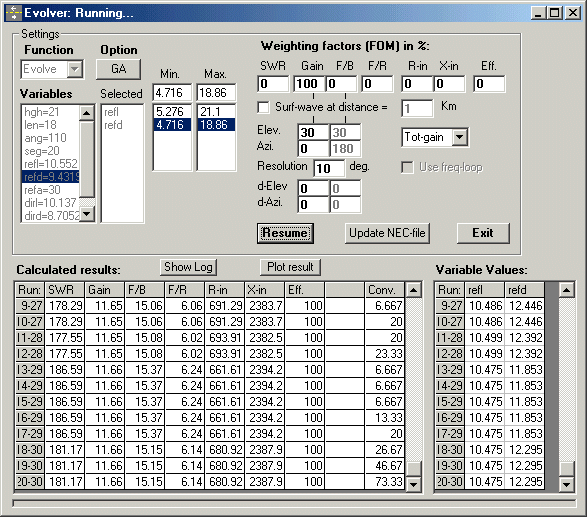Click the GA option button
587x517 pixels.
118,69
